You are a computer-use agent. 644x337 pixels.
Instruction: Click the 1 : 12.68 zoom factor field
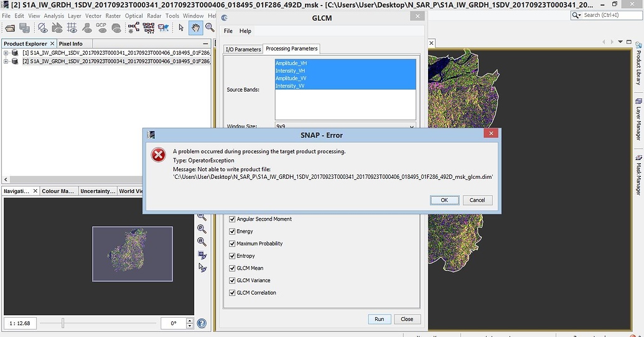[x=20, y=323]
